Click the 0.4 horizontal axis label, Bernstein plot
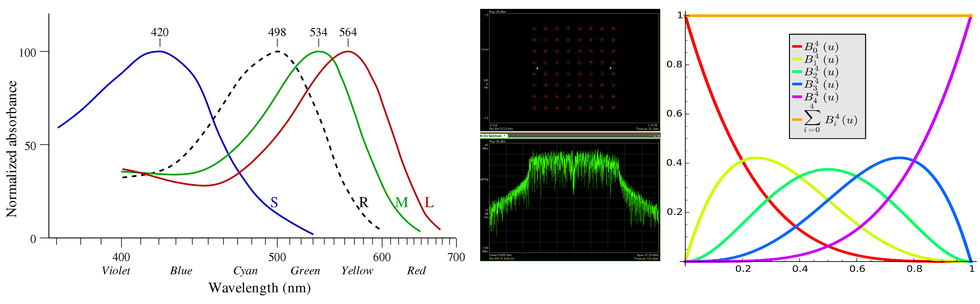Image resolution: width=980 pixels, height=304 pixels. [800, 269]
